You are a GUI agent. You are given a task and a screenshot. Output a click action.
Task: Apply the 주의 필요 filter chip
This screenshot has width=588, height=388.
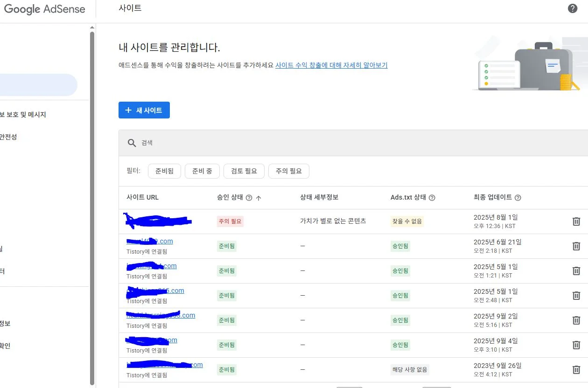(x=289, y=171)
